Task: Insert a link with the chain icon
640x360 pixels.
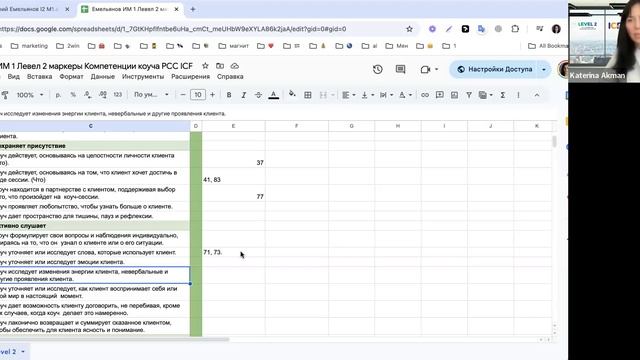Action: pyautogui.click(x=425, y=95)
